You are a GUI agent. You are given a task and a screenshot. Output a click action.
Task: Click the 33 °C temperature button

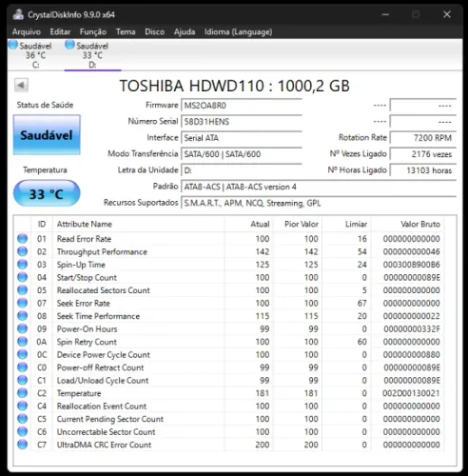point(47,193)
